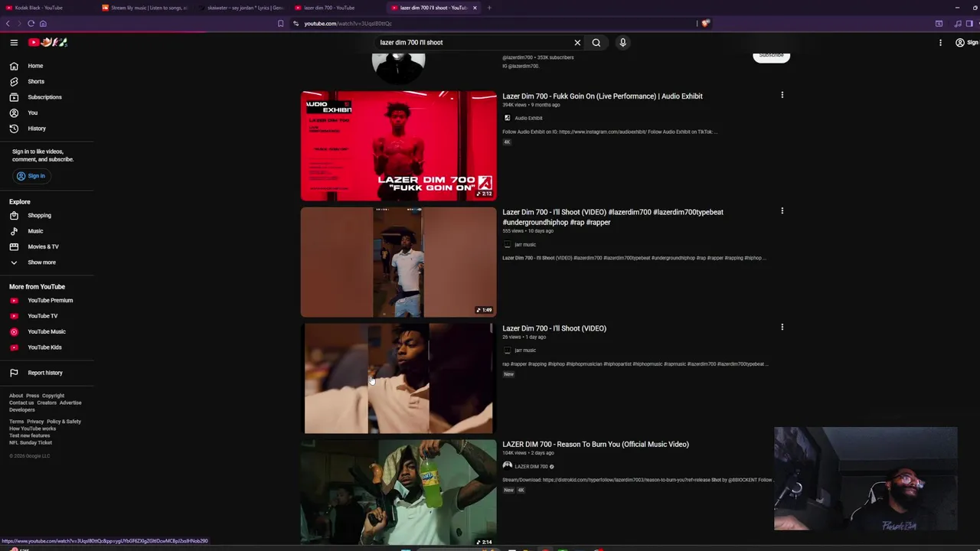Open YouTube Music
This screenshot has height=551, width=980.
click(x=47, y=331)
